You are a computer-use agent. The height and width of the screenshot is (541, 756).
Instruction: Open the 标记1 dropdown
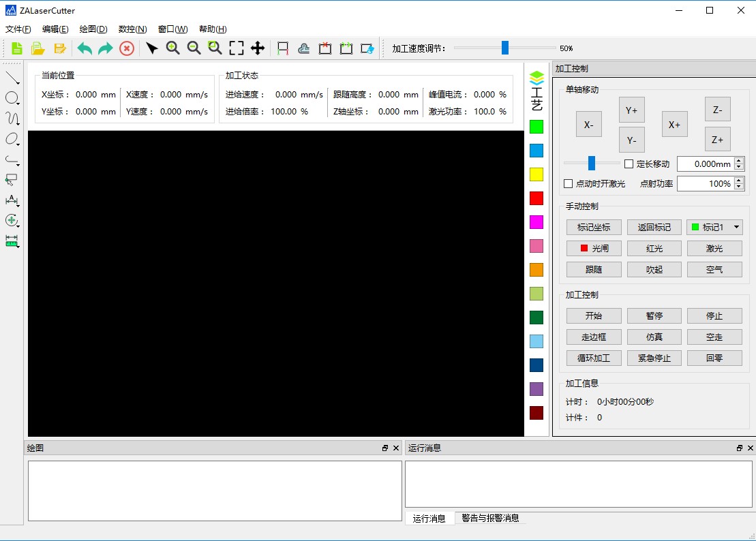click(x=736, y=228)
